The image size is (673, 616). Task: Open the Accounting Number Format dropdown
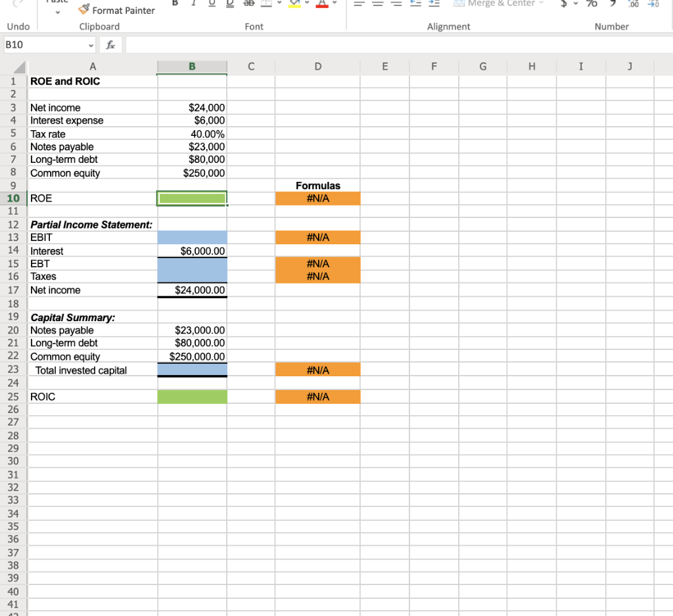pyautogui.click(x=575, y=4)
